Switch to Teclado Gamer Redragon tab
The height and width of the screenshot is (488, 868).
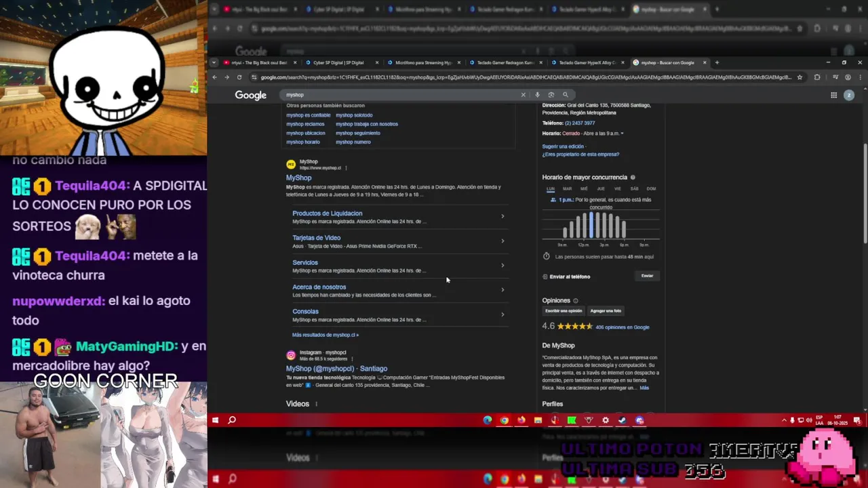point(505,62)
